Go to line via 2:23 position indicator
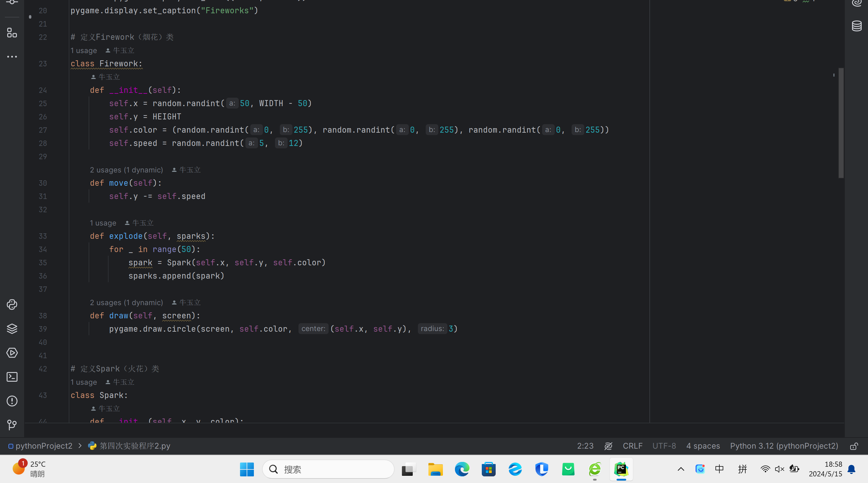The image size is (868, 483). coord(585,446)
